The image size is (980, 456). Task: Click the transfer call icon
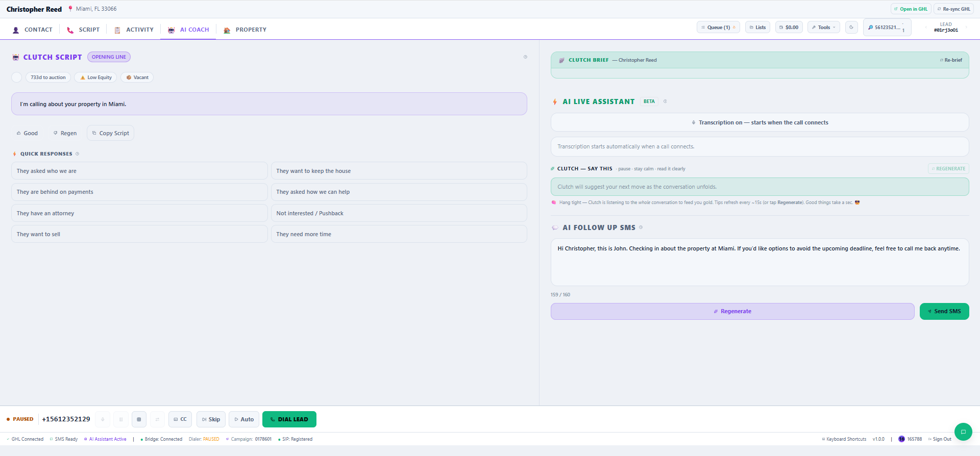click(x=157, y=419)
